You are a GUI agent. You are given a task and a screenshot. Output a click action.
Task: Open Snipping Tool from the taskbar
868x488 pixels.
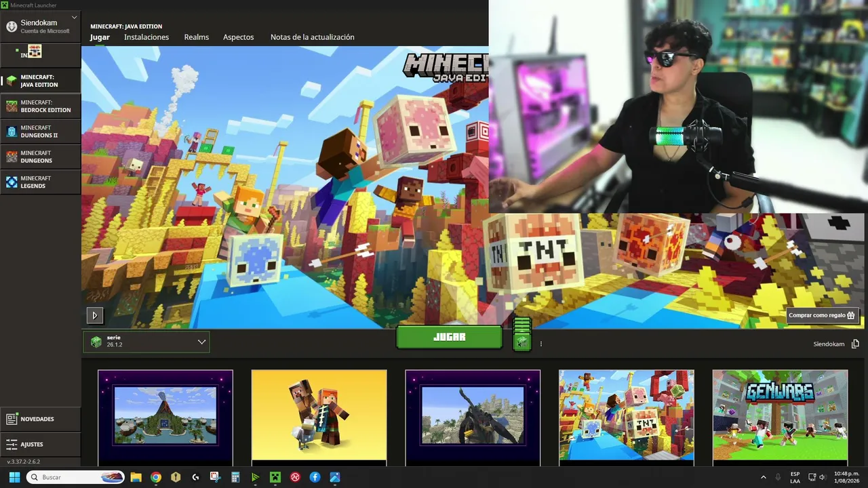click(x=215, y=477)
